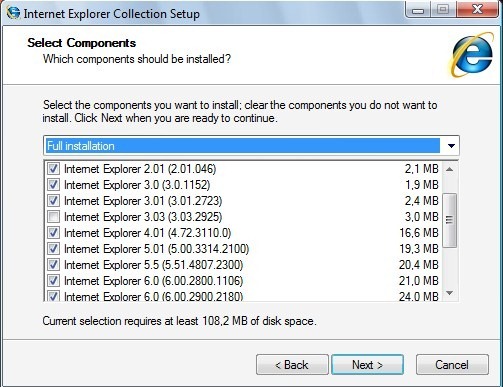Viewport: 503px width, 387px height.
Task: Cancel the setup wizard
Action: pos(452,365)
